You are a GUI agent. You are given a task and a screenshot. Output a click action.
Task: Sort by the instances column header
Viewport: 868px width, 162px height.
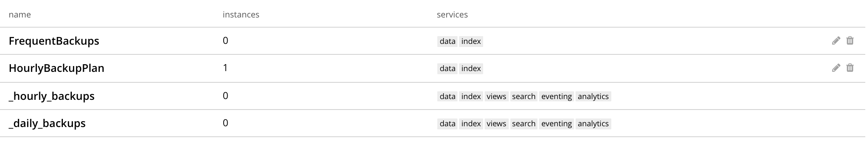(x=241, y=15)
